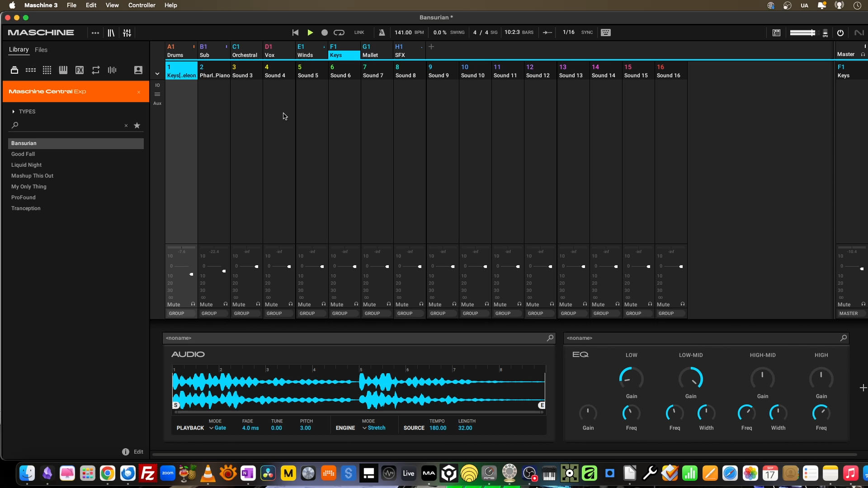Open Finder from the dock
868x488 pixels.
pos(27,474)
